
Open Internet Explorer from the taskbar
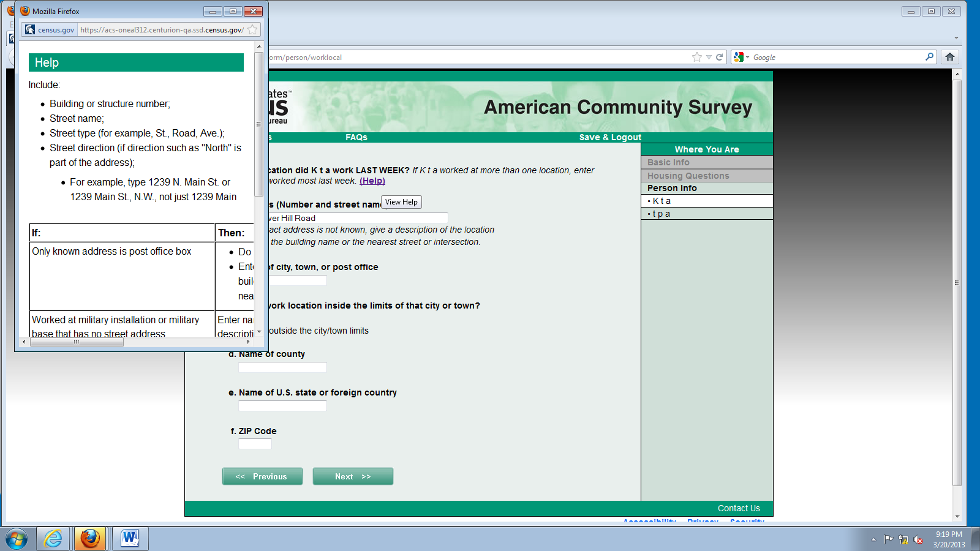(x=53, y=539)
